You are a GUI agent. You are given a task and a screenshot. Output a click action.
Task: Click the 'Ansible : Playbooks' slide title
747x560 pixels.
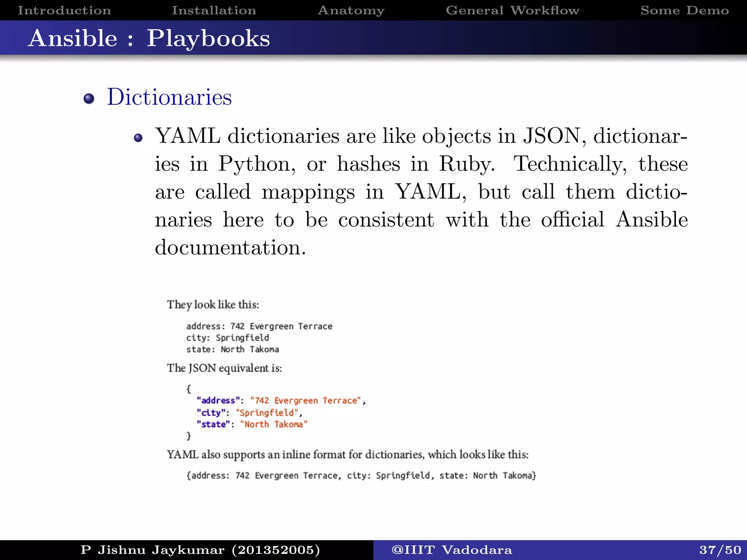click(149, 38)
